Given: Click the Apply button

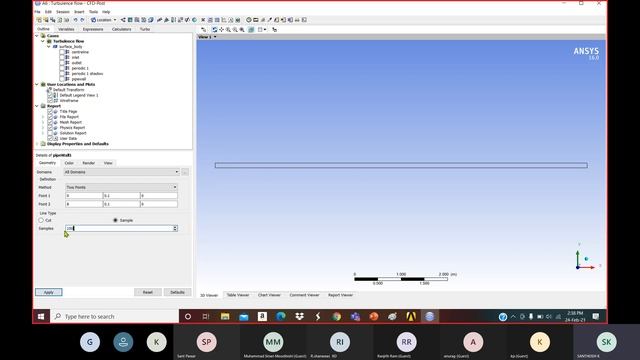Looking at the screenshot, I should 49,292.
